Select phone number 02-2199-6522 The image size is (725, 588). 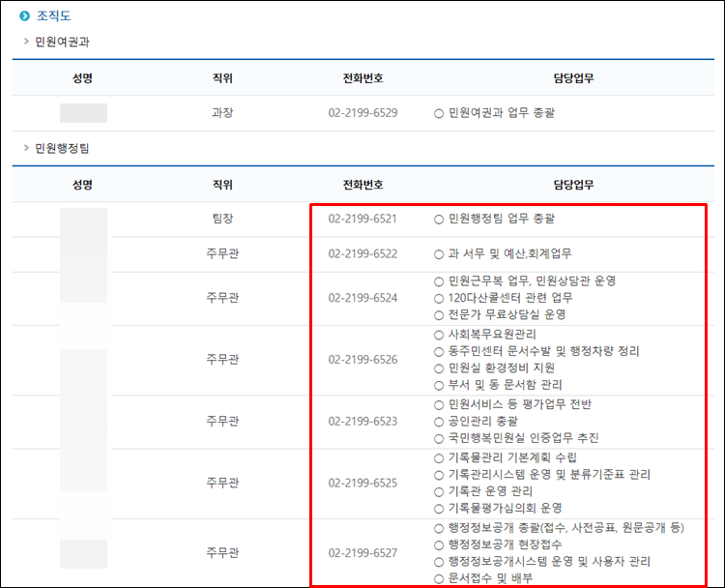click(x=362, y=254)
